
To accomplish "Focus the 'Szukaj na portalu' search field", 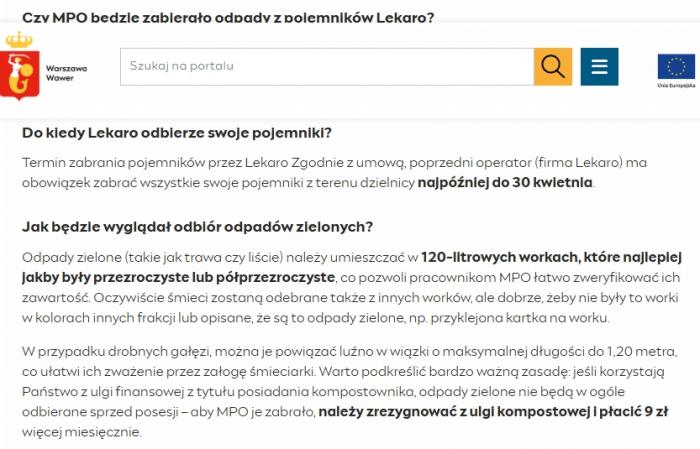I will [x=326, y=66].
